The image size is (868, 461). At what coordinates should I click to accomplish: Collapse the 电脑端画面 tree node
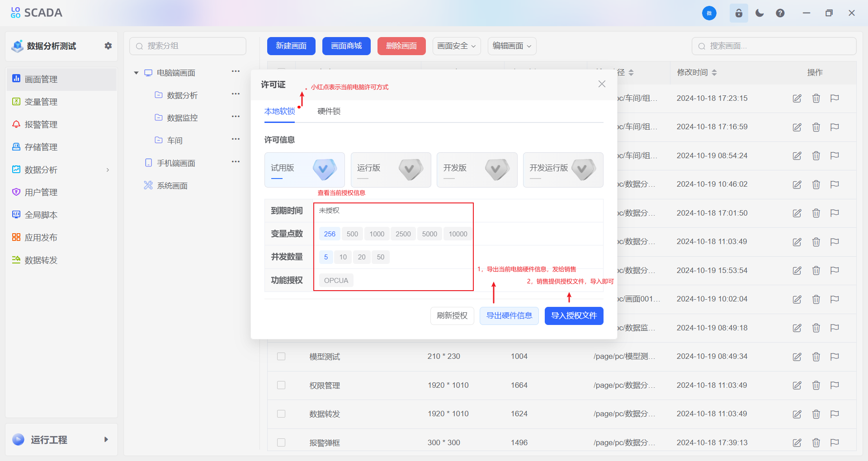pyautogui.click(x=136, y=72)
